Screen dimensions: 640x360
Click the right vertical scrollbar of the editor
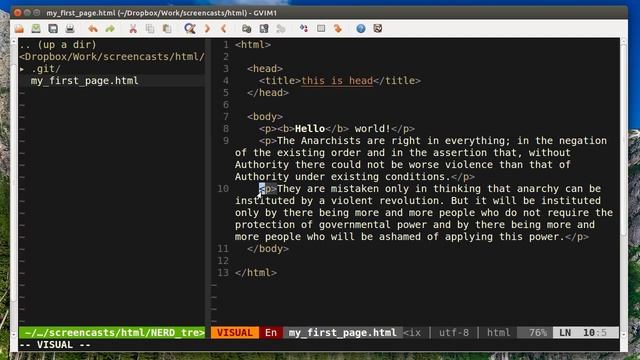pos(624,188)
